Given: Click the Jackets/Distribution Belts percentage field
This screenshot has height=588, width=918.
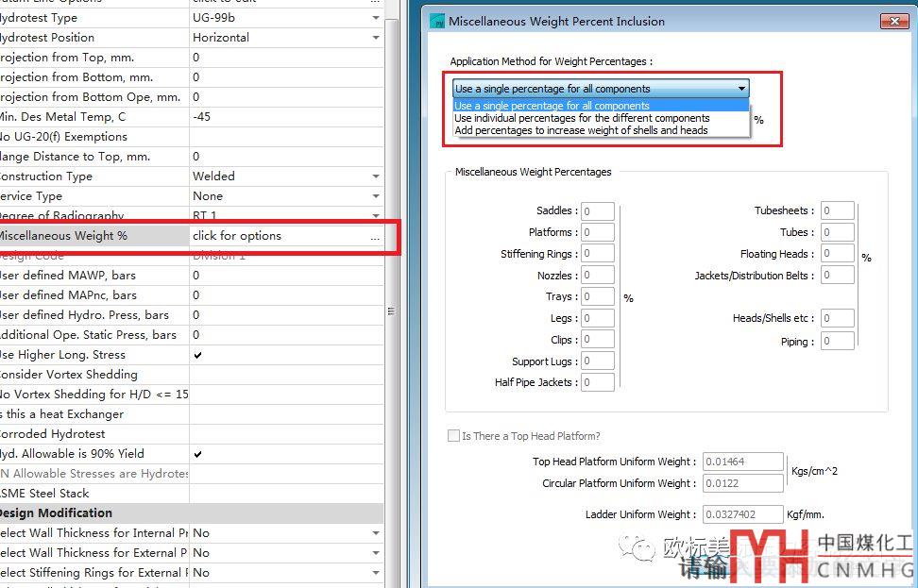Looking at the screenshot, I should [x=837, y=276].
